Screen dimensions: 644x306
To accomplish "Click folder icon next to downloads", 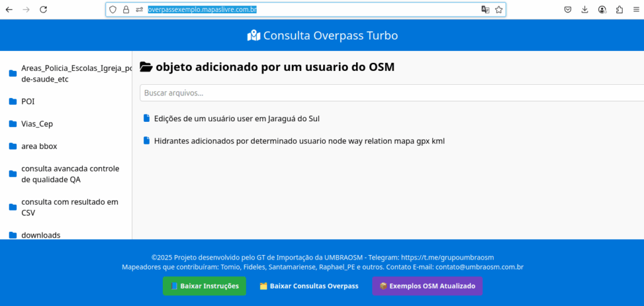I will [x=13, y=236].
